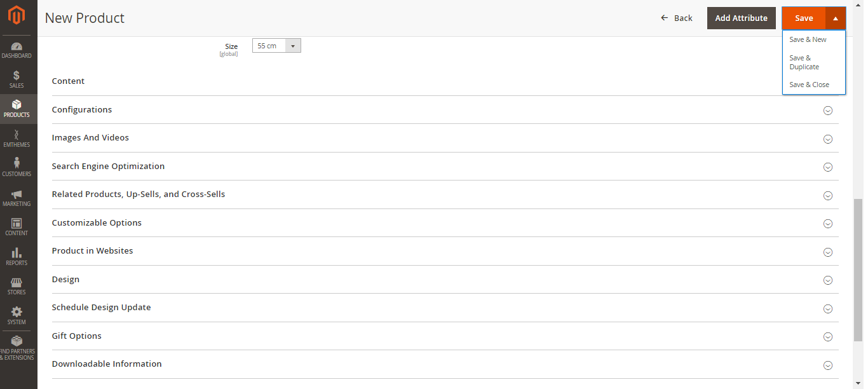Open the Content sidebar menu

pos(17,227)
